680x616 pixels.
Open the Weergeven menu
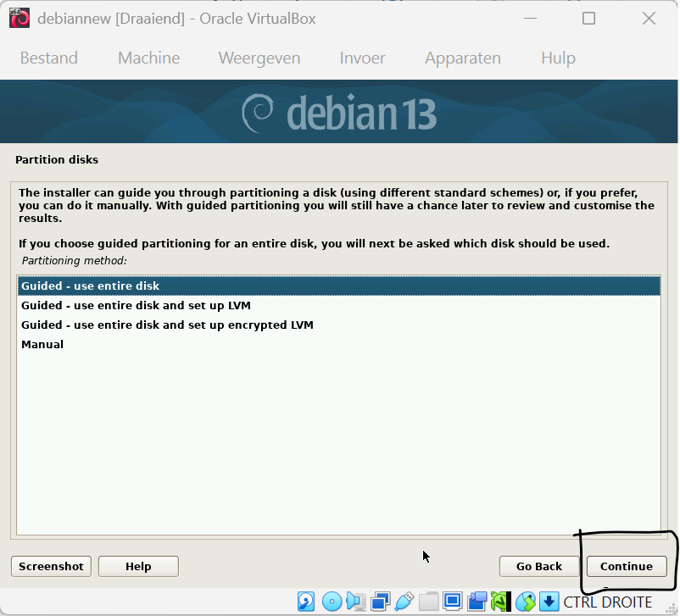(259, 58)
